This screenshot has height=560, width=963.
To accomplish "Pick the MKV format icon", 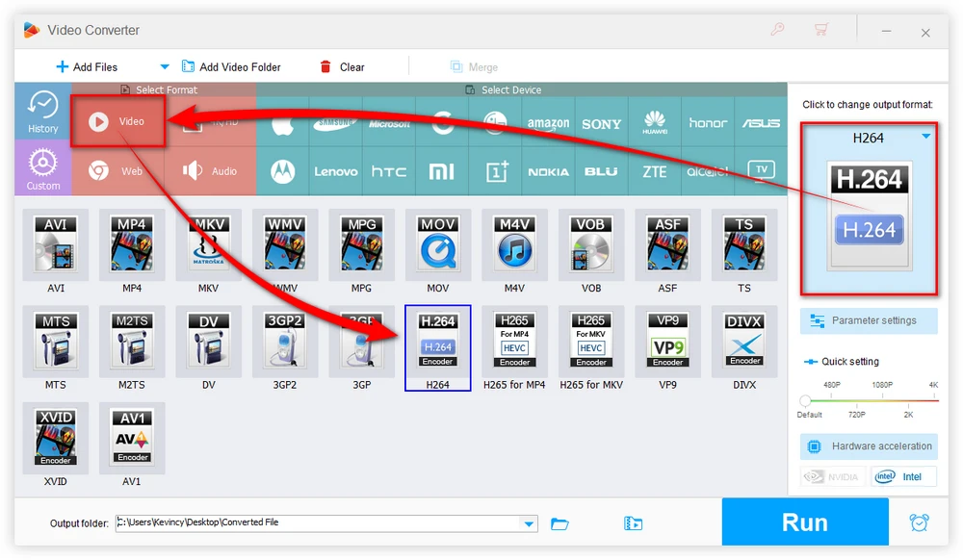I will [x=208, y=244].
